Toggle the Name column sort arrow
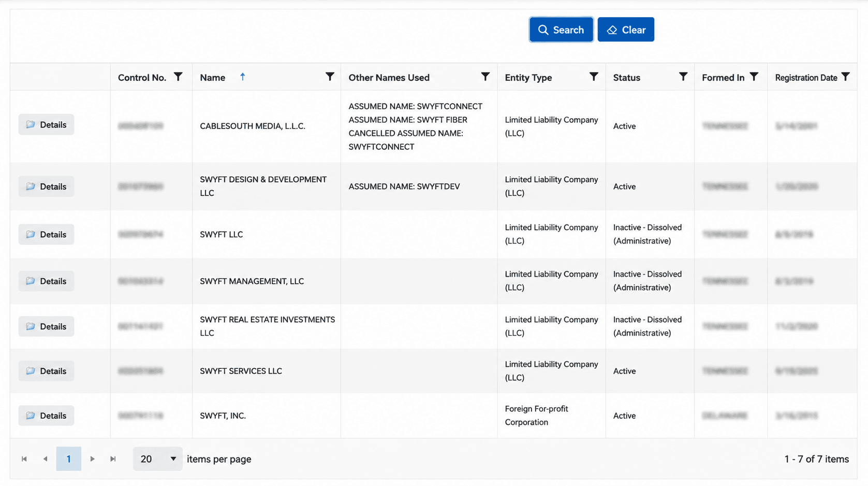Image resolution: width=868 pixels, height=486 pixels. pos(242,77)
